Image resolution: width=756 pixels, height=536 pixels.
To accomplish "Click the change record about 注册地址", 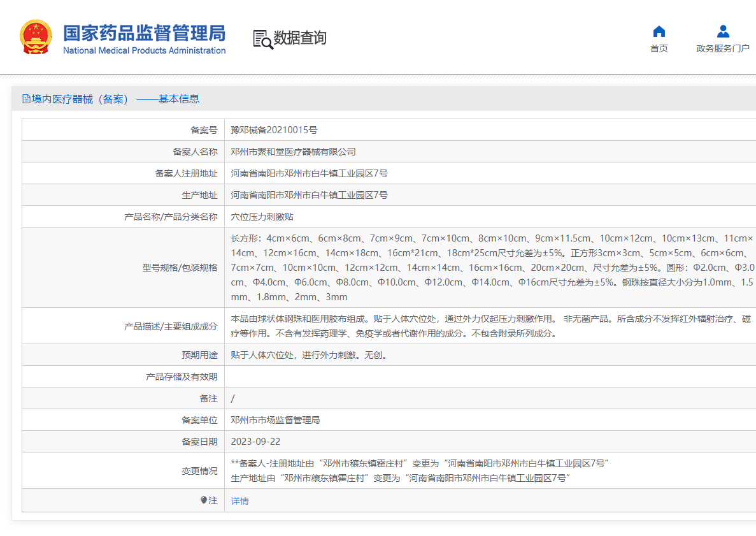I will 420,463.
